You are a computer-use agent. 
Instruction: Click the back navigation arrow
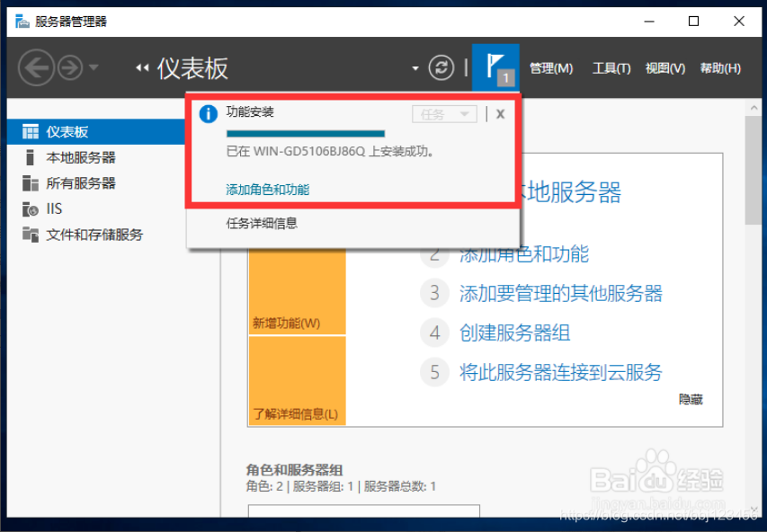(x=34, y=66)
